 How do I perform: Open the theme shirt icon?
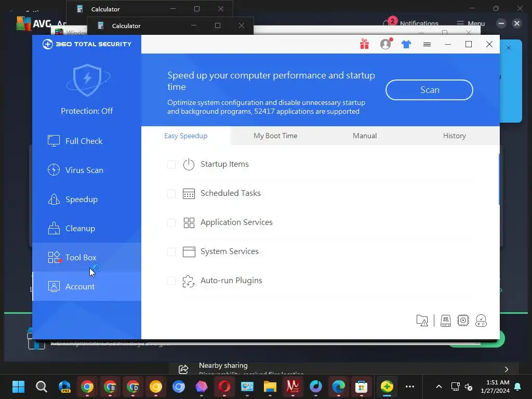(x=406, y=44)
